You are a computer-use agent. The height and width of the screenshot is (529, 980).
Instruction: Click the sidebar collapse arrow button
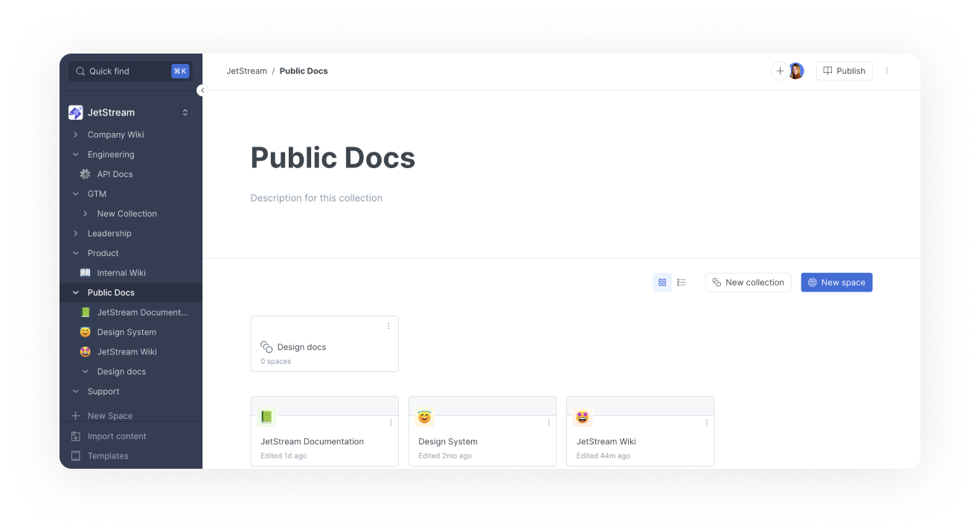point(202,90)
